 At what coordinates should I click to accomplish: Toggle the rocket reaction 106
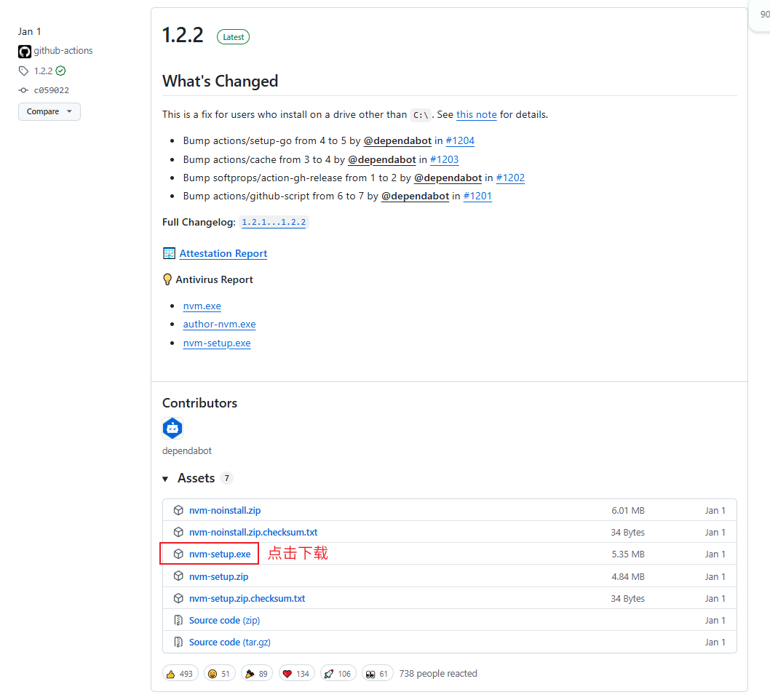338,674
